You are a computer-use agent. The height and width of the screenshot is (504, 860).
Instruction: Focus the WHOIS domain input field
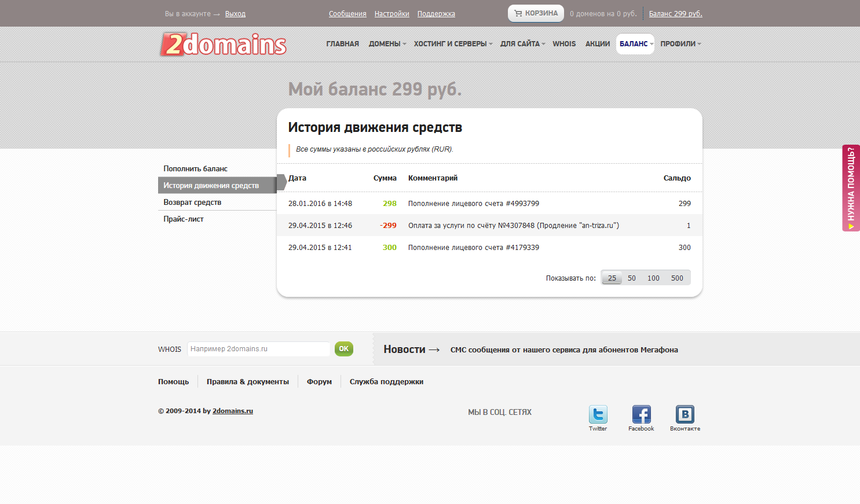point(258,349)
